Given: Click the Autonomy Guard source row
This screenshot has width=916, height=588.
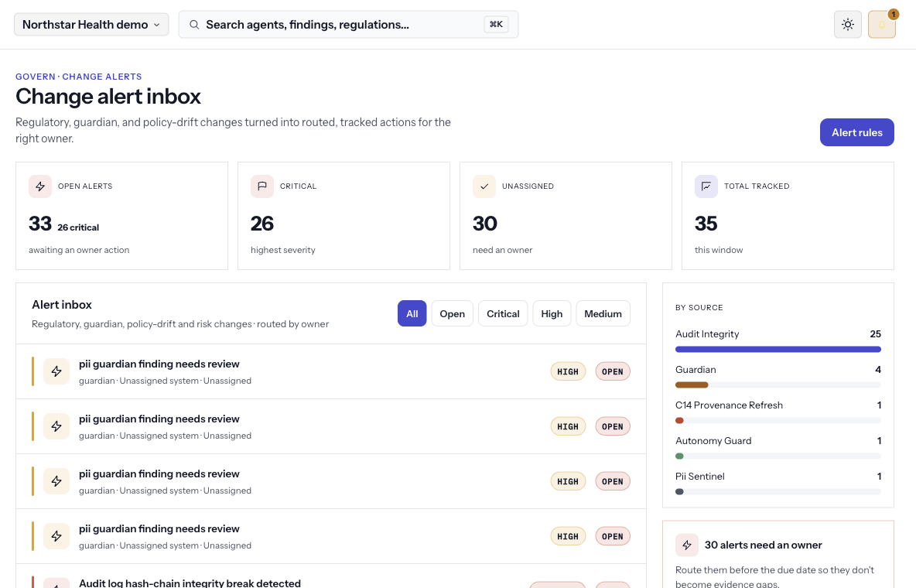Looking at the screenshot, I should coord(778,448).
